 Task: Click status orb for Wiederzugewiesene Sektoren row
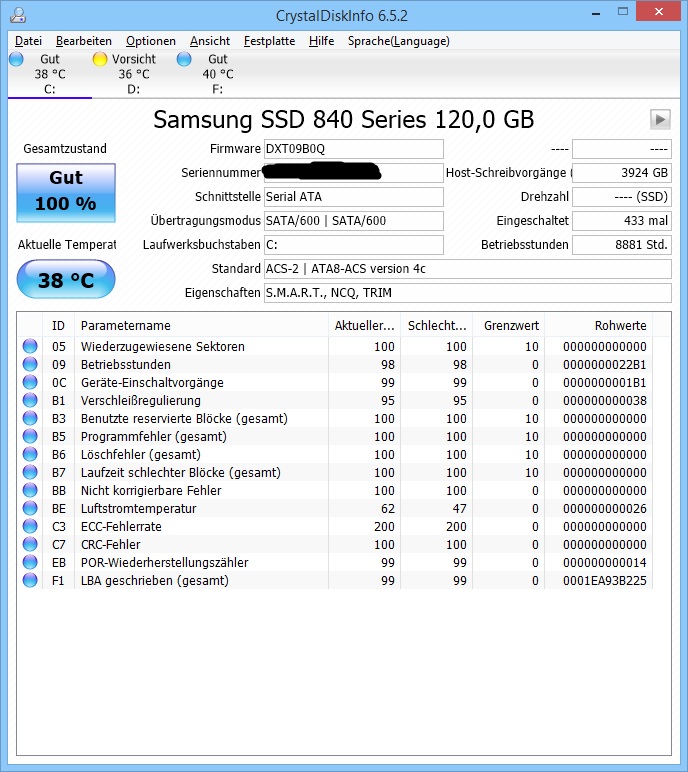click(30, 346)
